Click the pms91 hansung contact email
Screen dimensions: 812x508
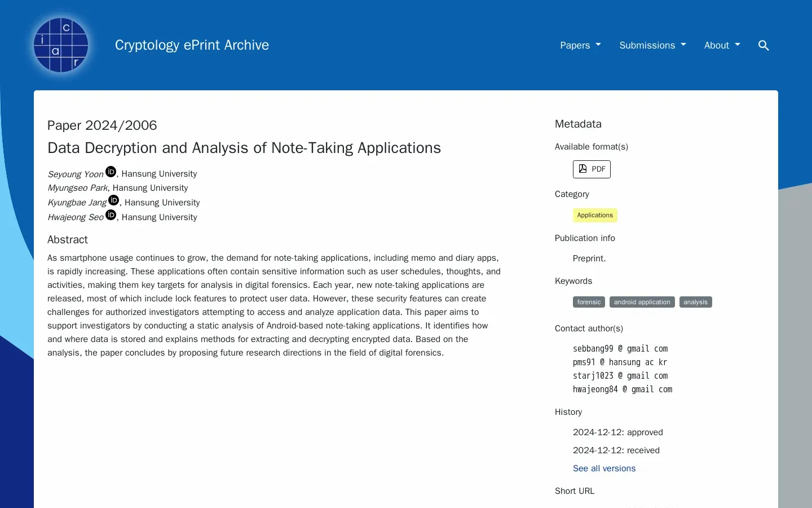(620, 362)
